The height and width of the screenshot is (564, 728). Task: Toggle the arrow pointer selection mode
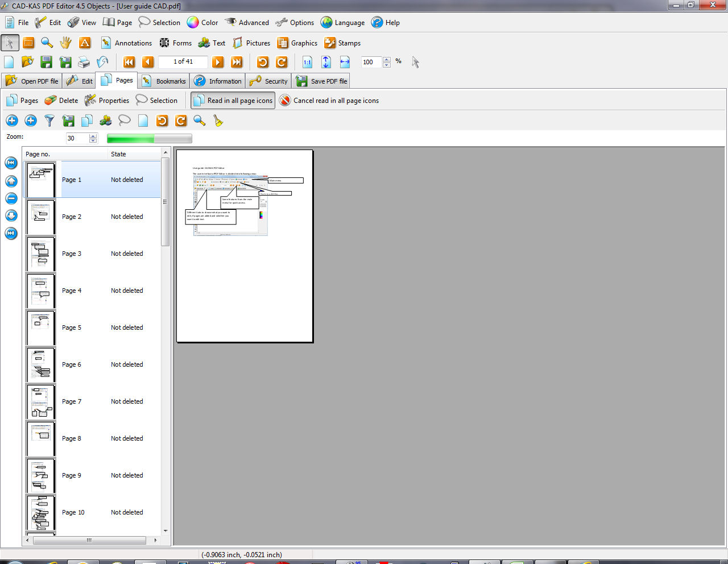(x=10, y=43)
